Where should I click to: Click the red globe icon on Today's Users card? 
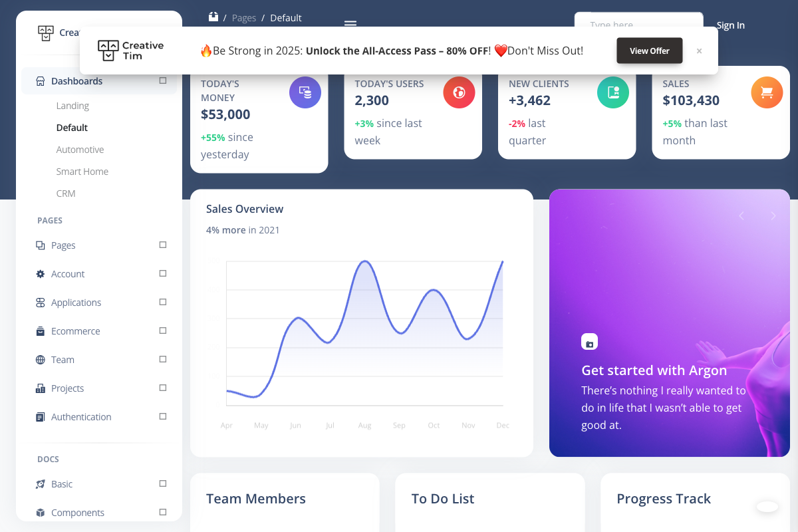(x=459, y=92)
